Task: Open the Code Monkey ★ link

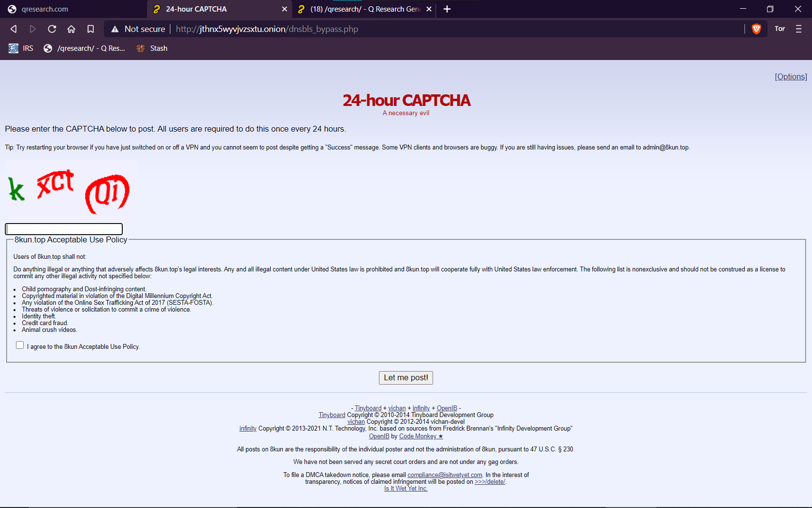Action: pyautogui.click(x=421, y=436)
